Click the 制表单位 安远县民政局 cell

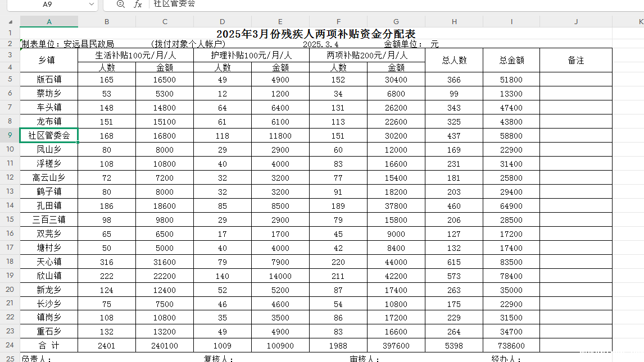pos(67,44)
